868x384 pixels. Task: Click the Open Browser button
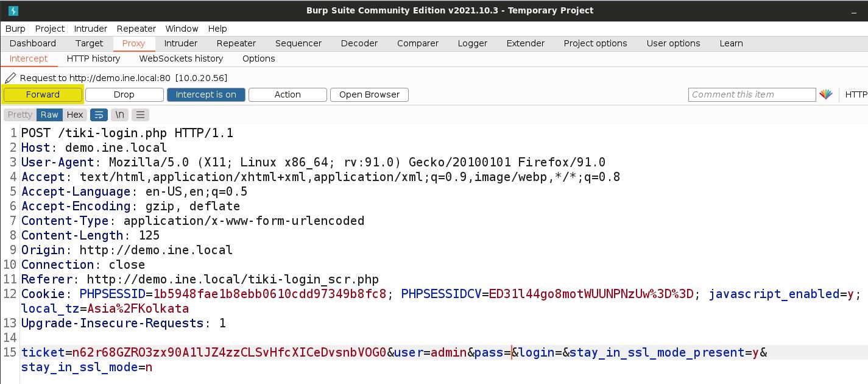[369, 94]
